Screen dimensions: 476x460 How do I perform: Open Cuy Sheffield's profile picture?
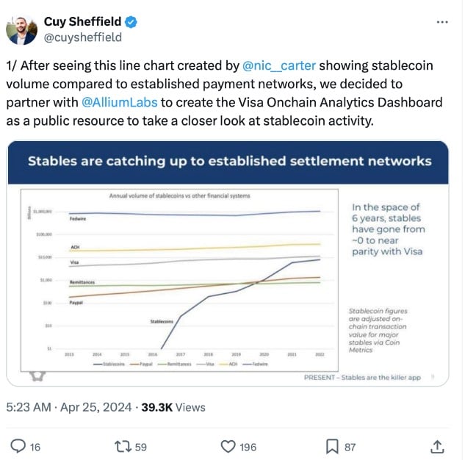tap(21, 29)
